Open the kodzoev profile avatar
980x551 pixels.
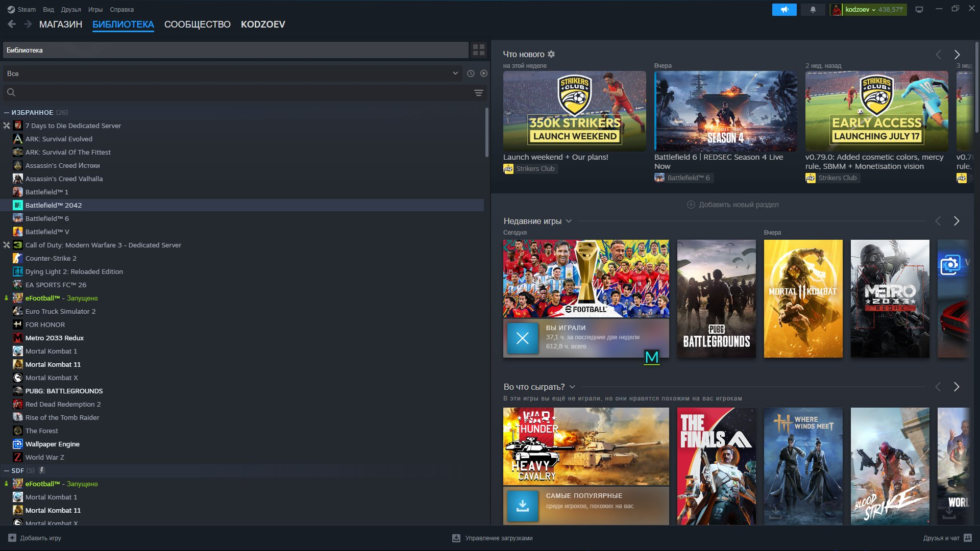(836, 10)
